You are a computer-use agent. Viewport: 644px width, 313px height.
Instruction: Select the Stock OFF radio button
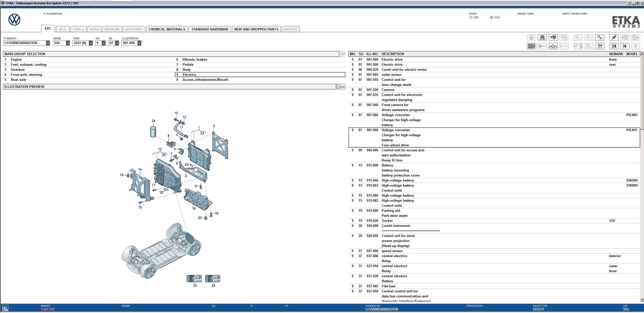point(492,17)
